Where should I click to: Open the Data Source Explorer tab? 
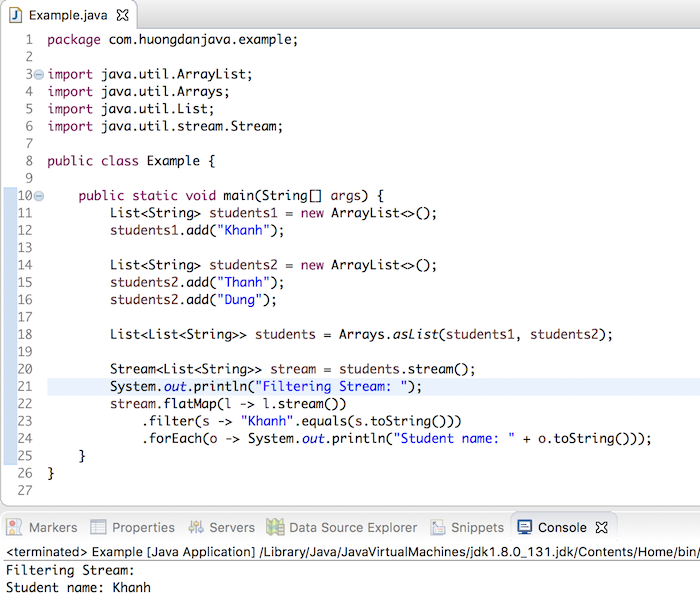[x=342, y=527]
